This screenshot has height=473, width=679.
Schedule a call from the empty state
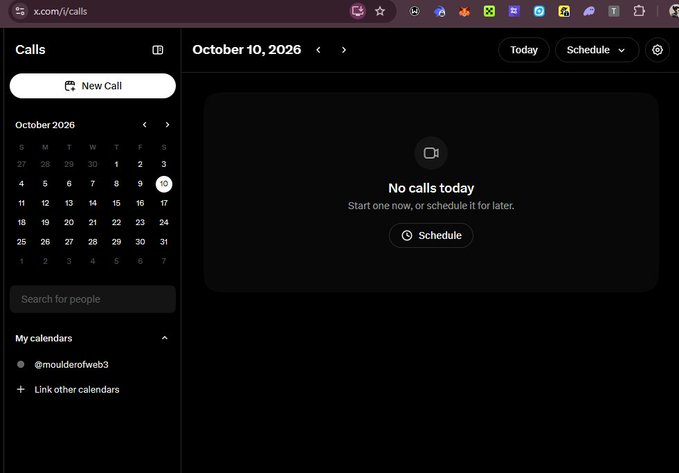click(x=431, y=235)
